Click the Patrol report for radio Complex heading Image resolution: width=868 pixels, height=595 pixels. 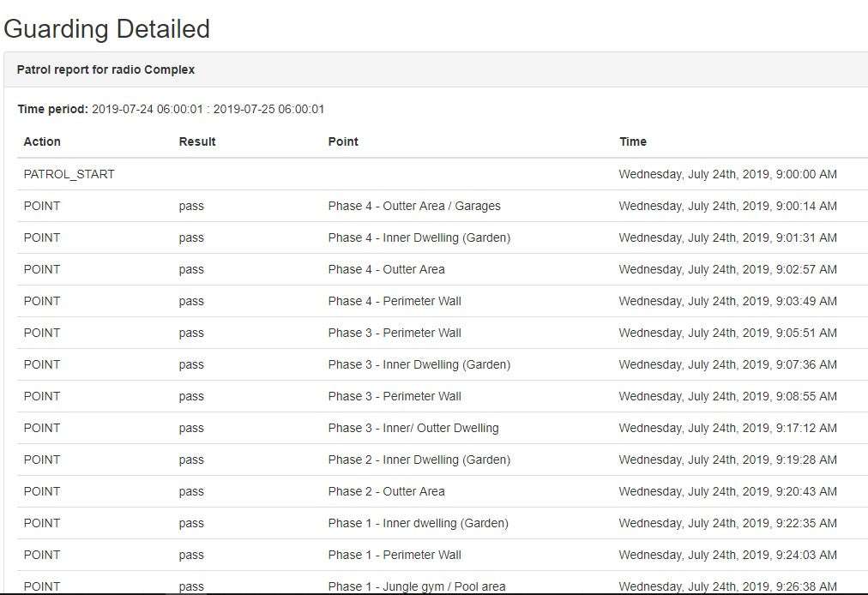(105, 69)
